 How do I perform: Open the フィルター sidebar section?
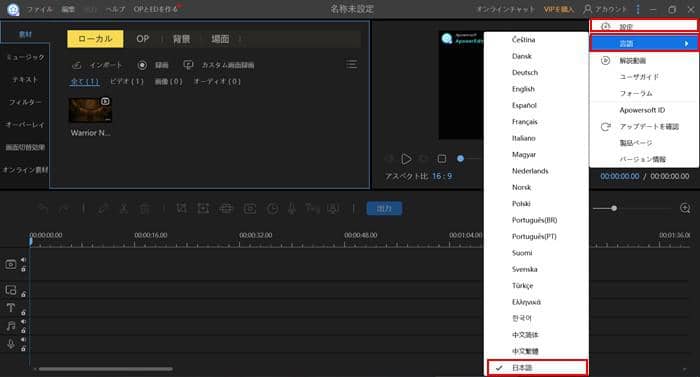click(x=25, y=102)
